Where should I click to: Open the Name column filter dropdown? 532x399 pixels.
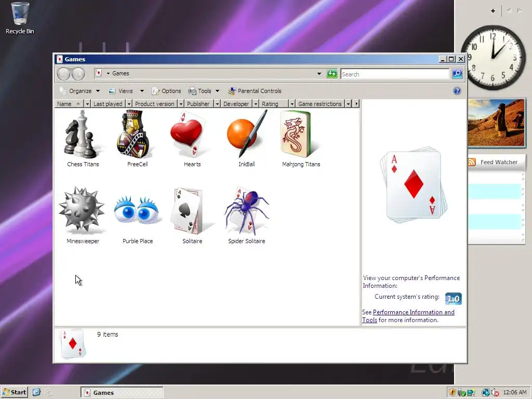(x=87, y=104)
